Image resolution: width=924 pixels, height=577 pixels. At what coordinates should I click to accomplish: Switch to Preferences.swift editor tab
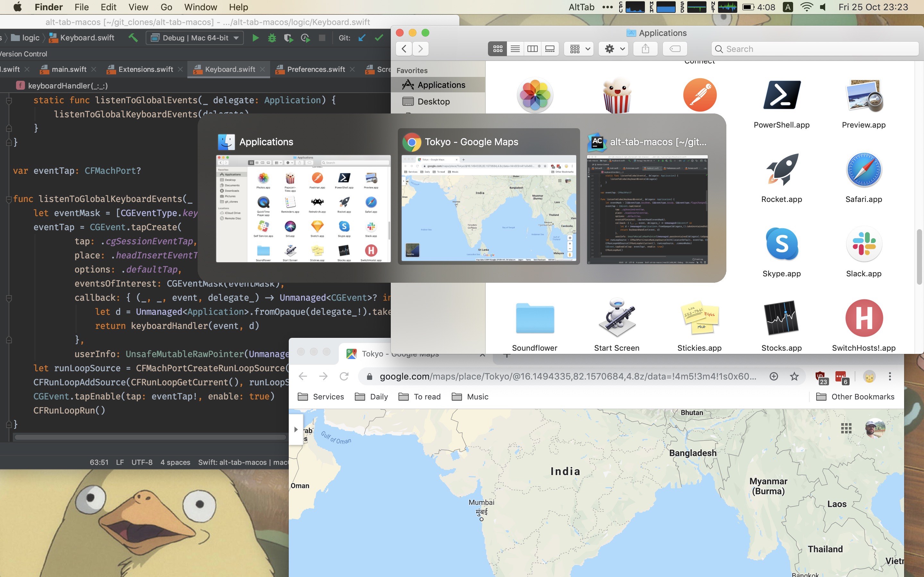pos(316,70)
